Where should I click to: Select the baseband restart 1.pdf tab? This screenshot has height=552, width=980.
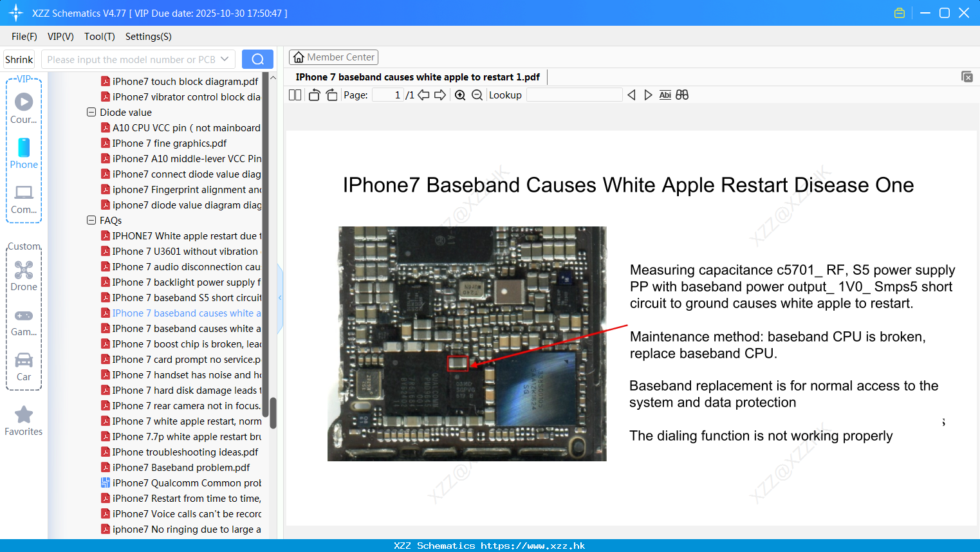pos(418,77)
